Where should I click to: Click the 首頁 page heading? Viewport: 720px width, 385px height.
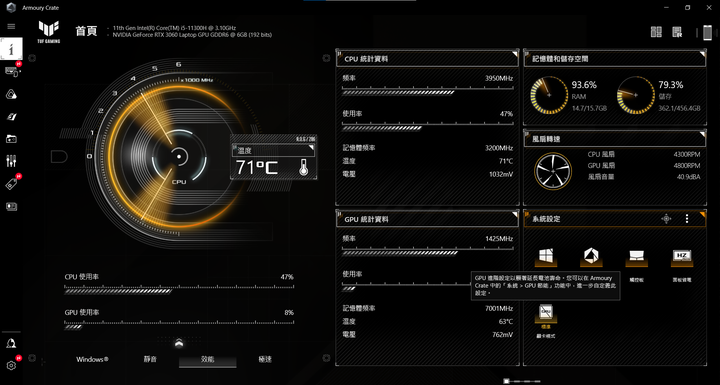point(86,31)
